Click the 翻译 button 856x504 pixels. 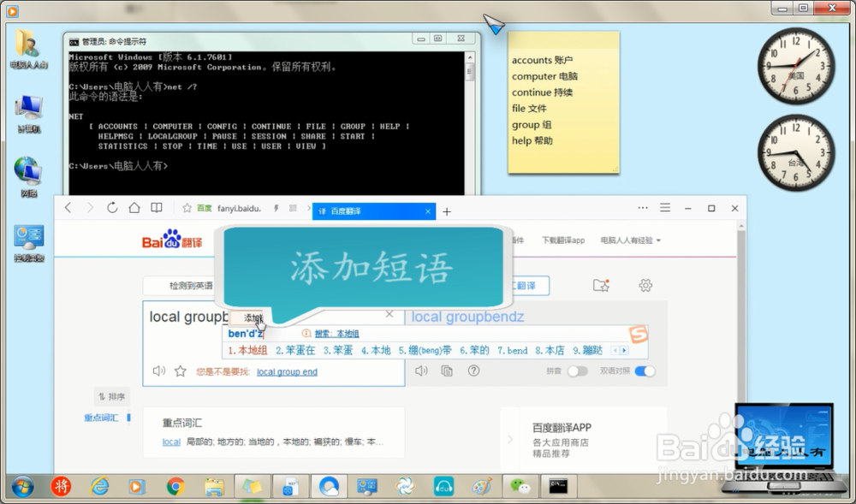pos(526,285)
